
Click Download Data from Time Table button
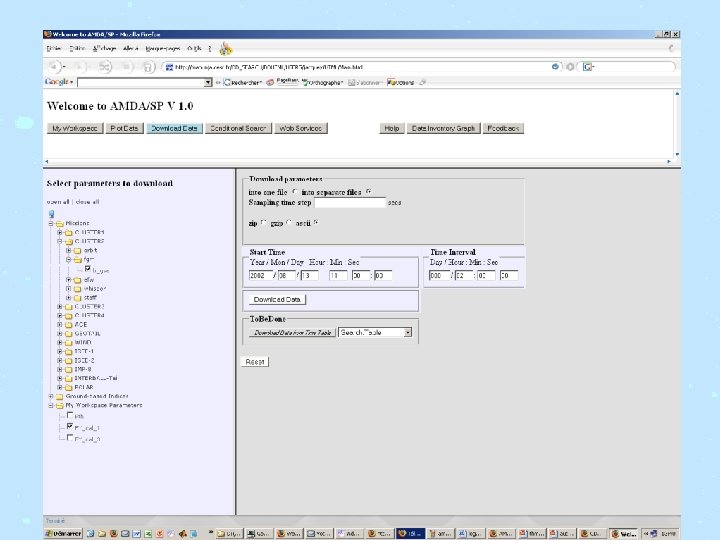click(x=292, y=332)
